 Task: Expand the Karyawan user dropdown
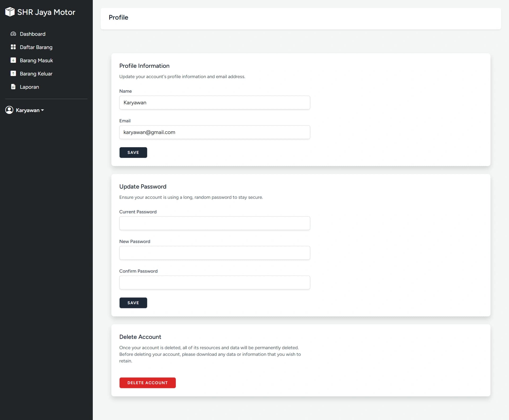pyautogui.click(x=25, y=110)
